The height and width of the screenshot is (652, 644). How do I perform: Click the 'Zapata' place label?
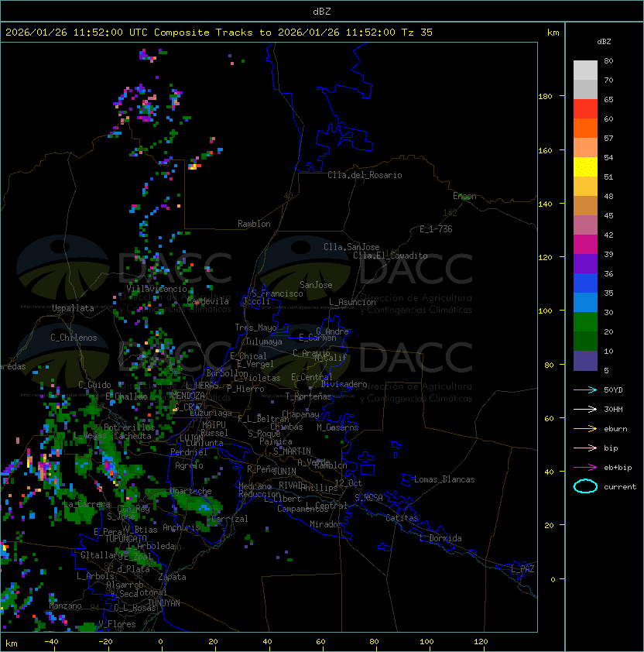tap(172, 577)
